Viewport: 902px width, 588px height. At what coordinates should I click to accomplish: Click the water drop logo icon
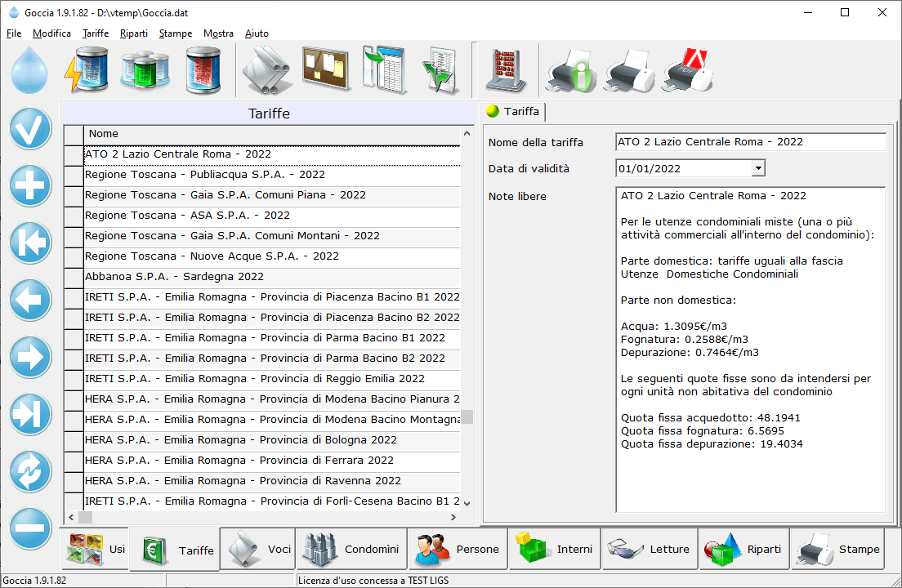click(29, 70)
